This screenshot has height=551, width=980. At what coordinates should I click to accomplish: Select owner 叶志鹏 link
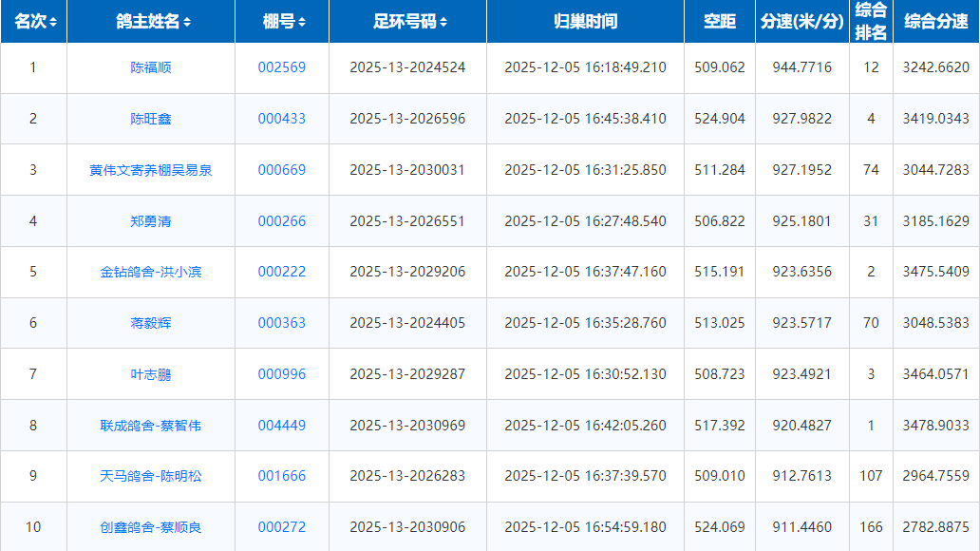[151, 374]
